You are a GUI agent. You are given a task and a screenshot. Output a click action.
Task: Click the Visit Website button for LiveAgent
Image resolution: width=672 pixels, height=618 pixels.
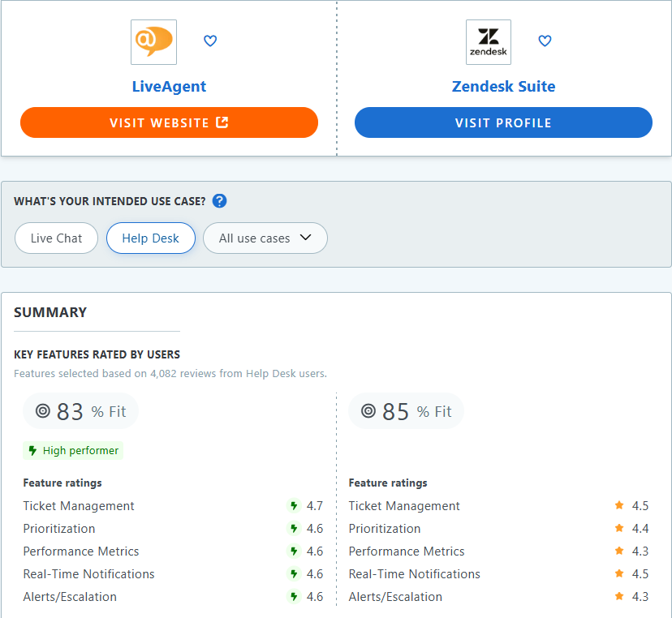point(169,122)
